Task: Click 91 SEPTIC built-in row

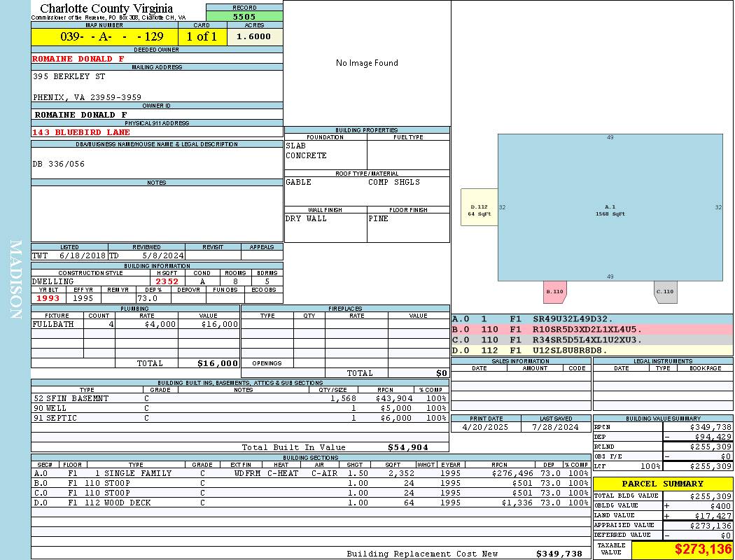Action: click(x=239, y=419)
